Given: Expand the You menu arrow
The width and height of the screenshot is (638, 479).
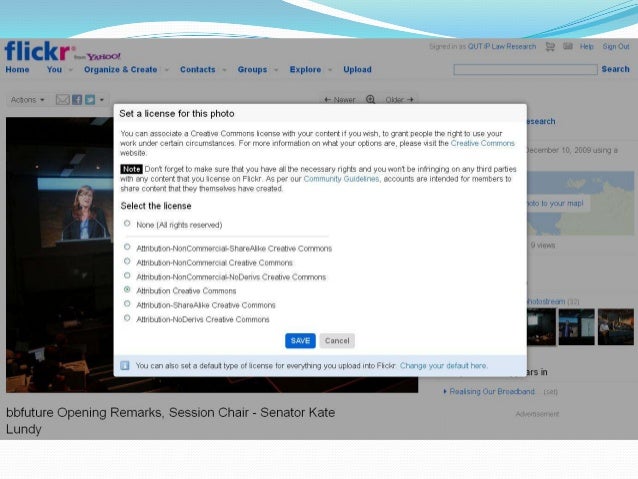Looking at the screenshot, I should pos(71,70).
